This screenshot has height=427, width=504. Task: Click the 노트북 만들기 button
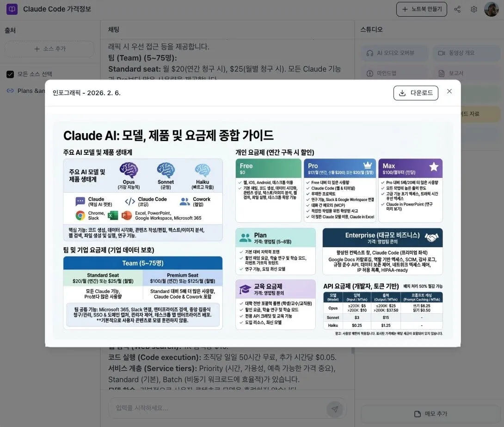pos(421,9)
